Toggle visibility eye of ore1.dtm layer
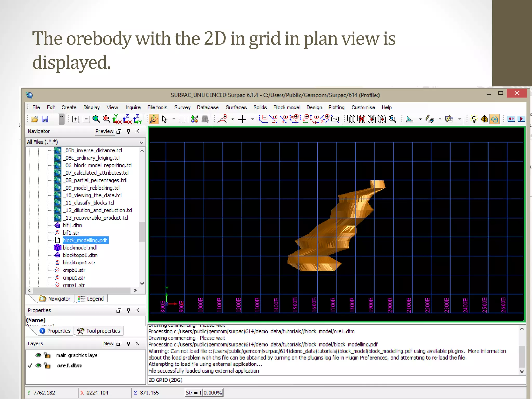Viewport: 532px width, 399px height. pos(38,365)
